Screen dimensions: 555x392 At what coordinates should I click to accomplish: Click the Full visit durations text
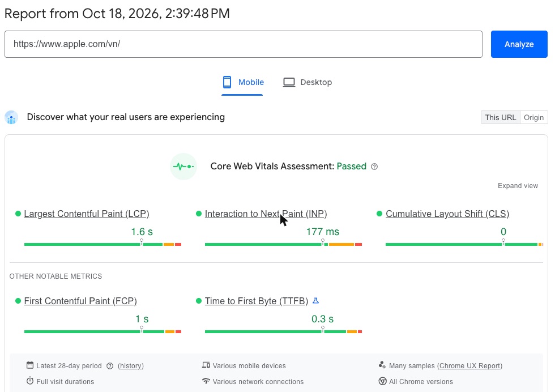65,382
